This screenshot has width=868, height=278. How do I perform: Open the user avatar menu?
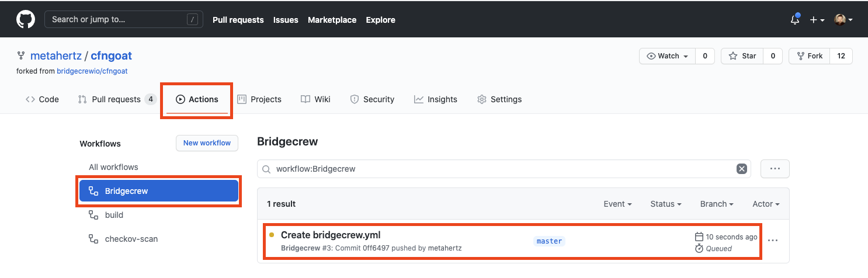(x=843, y=19)
